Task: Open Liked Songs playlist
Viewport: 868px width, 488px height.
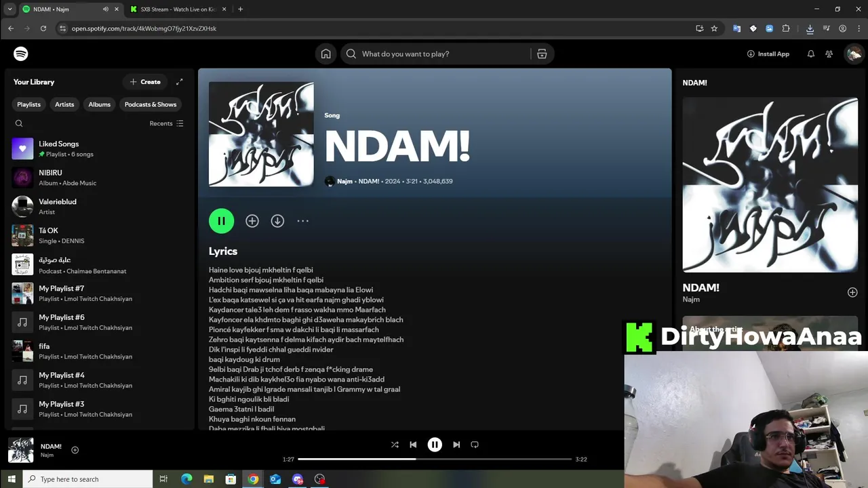Action: [100, 148]
